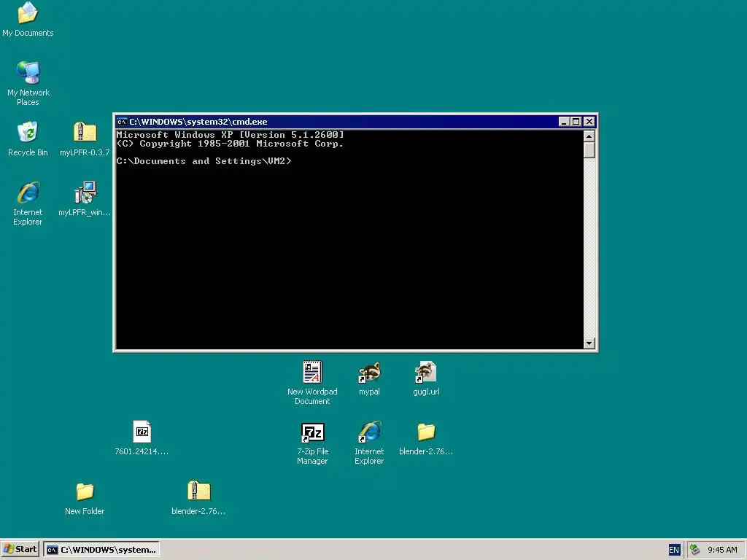The width and height of the screenshot is (747, 560).
Task: Maximize the cmd.exe window
Action: [x=576, y=122]
